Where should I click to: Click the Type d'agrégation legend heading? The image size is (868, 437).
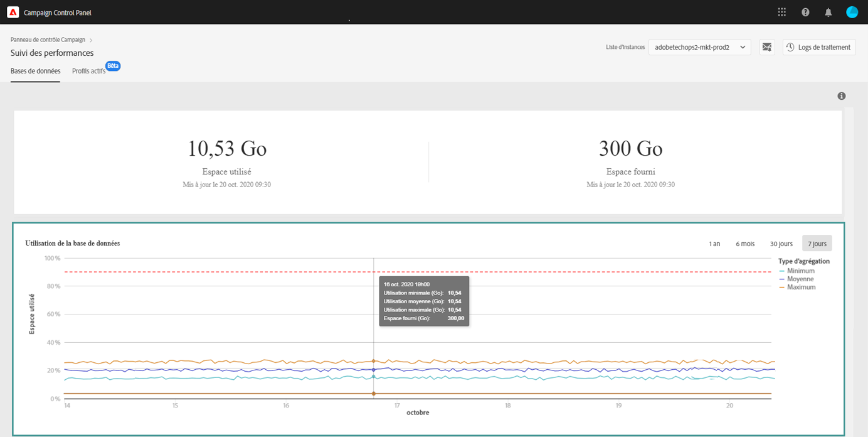pyautogui.click(x=804, y=261)
